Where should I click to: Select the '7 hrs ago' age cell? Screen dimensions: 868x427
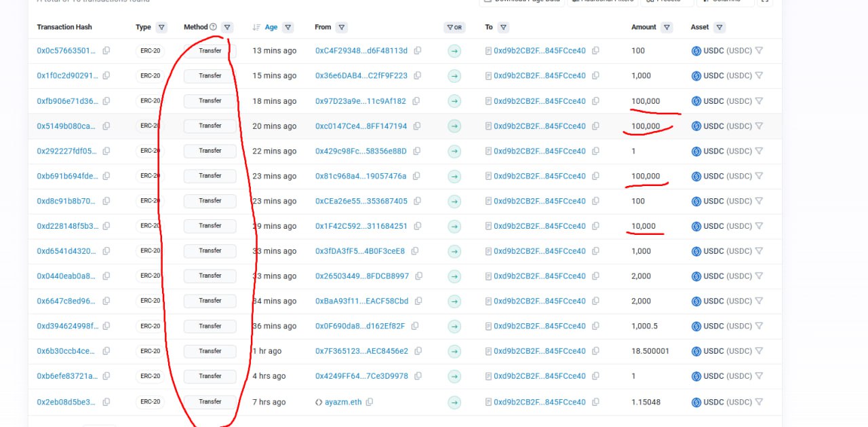[x=269, y=402]
